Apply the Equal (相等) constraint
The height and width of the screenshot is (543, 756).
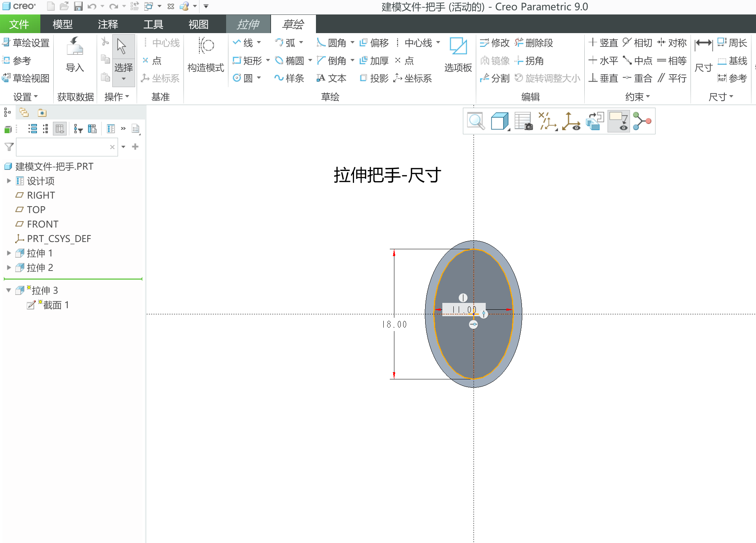click(x=672, y=61)
